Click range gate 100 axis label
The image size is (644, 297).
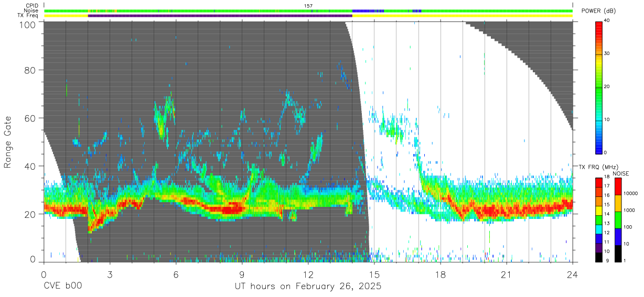coord(28,24)
